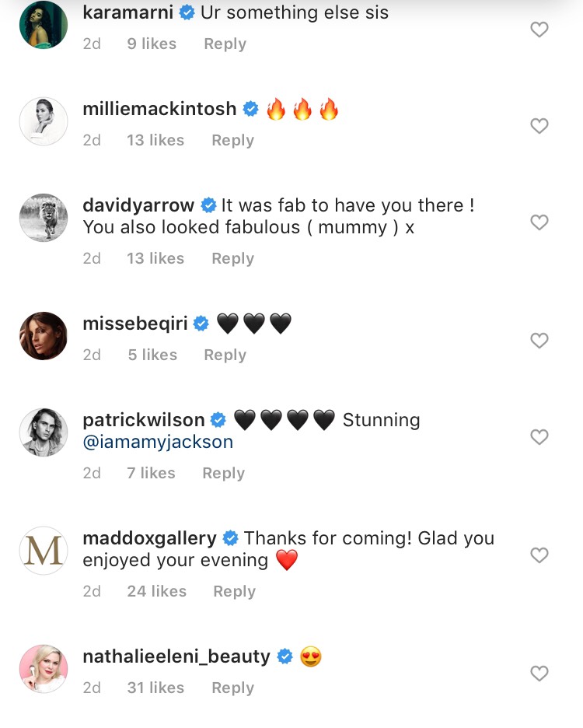Reply to maddoxgallery's comment

[x=233, y=591]
